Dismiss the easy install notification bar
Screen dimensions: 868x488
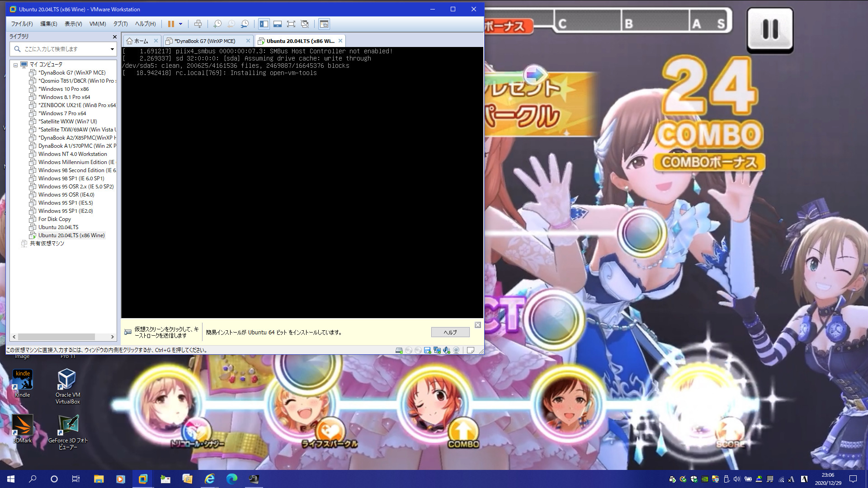pos(478,325)
